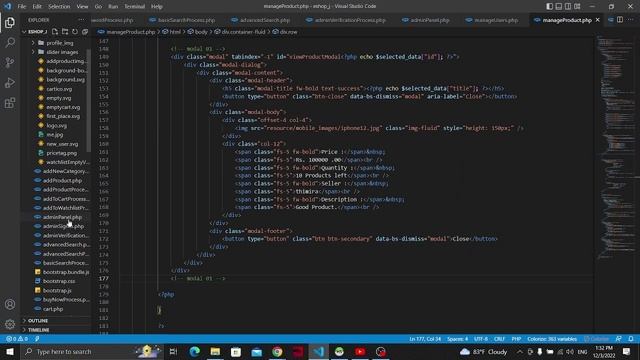Viewport: 640px width, 360px height.
Task: Open the Mail app from taskbar
Action: [x=257, y=351]
